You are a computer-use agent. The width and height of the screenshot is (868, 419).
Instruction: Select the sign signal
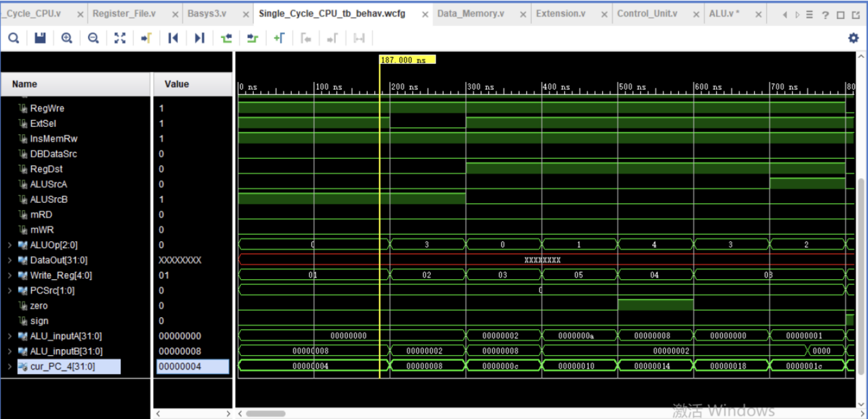39,321
